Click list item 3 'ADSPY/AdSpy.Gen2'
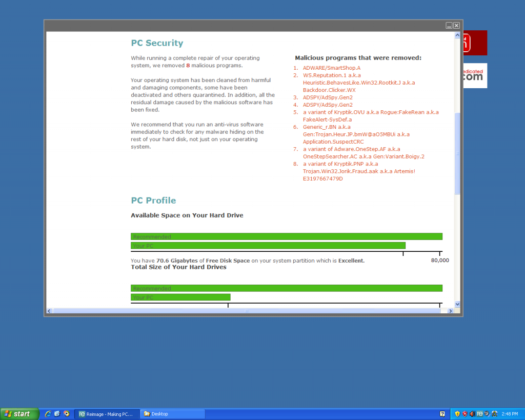The width and height of the screenshot is (525, 420). [x=328, y=97]
